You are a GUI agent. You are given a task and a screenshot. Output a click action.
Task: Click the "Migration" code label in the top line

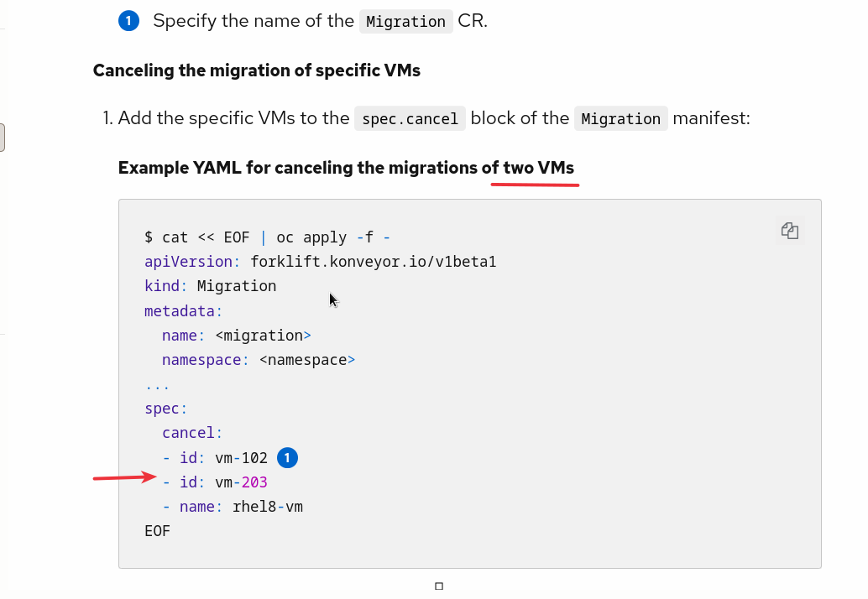click(x=405, y=22)
